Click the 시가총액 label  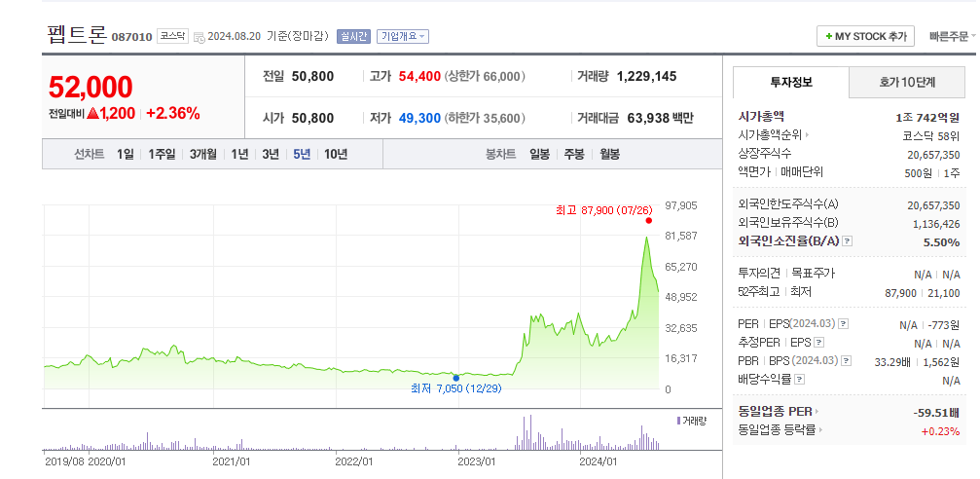[761, 116]
